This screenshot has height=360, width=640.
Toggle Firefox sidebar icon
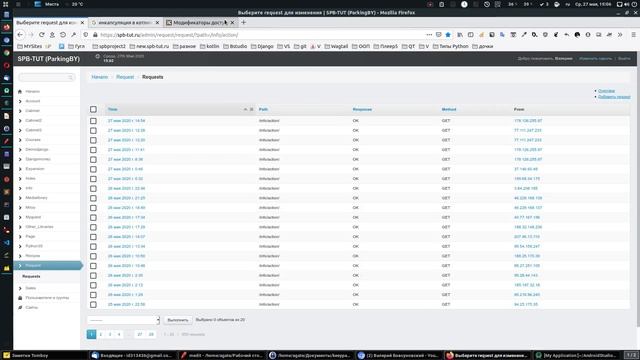click(x=471, y=35)
